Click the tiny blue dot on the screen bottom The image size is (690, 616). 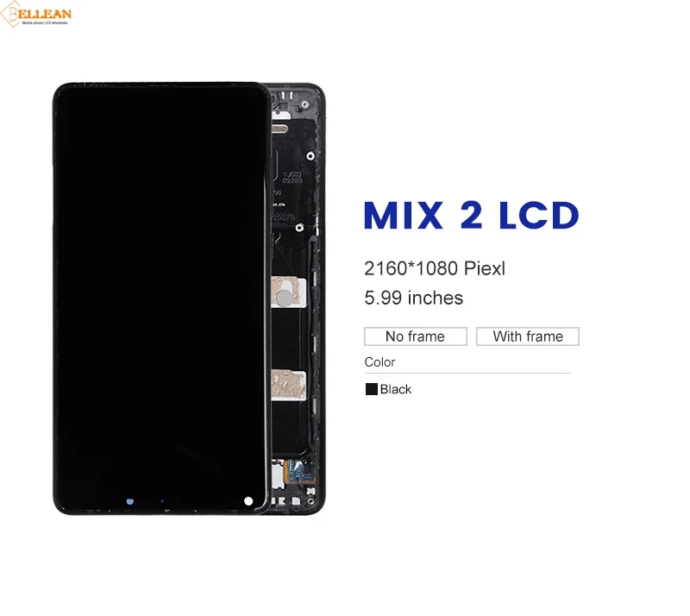click(162, 501)
